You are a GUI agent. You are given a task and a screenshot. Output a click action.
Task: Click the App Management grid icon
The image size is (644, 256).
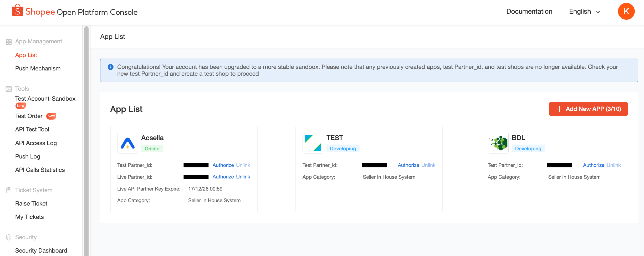click(x=9, y=42)
